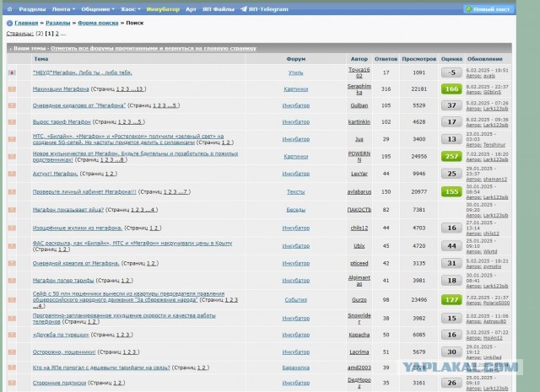Screen dimensions: 540x392
Task: Open the Инкубатор section
Action: 163,9
